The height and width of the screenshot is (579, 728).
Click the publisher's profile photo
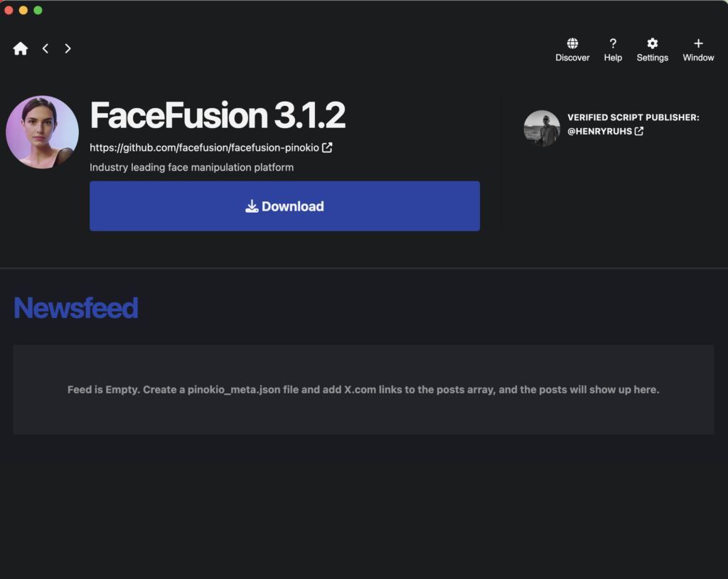[542, 128]
